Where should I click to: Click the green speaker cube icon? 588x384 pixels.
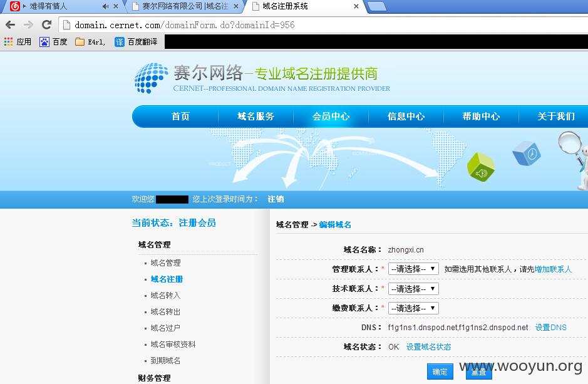point(481,167)
